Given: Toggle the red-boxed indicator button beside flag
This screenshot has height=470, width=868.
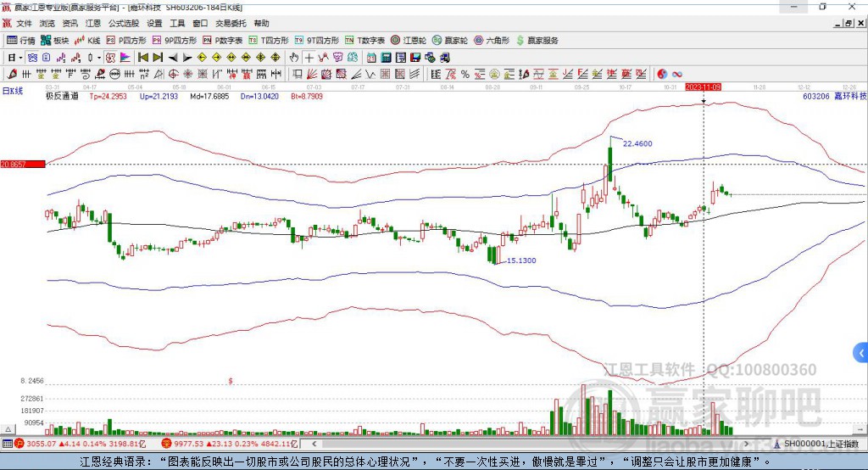Looking at the screenshot, I should point(110,58).
